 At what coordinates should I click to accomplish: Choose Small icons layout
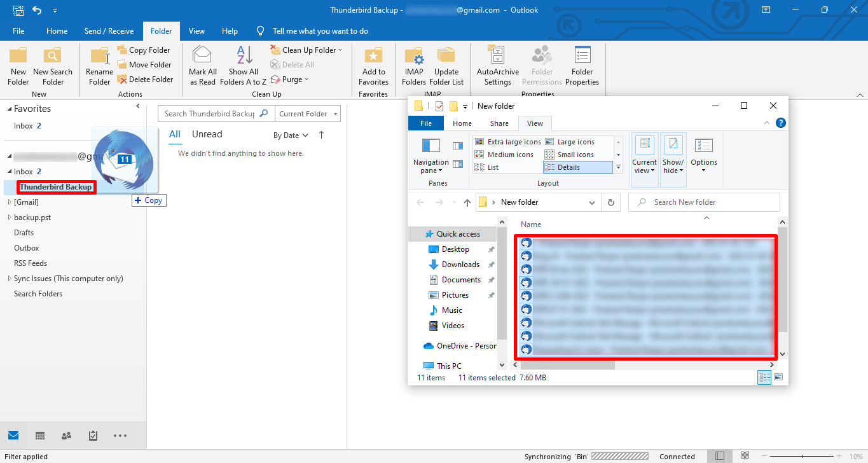569,155
